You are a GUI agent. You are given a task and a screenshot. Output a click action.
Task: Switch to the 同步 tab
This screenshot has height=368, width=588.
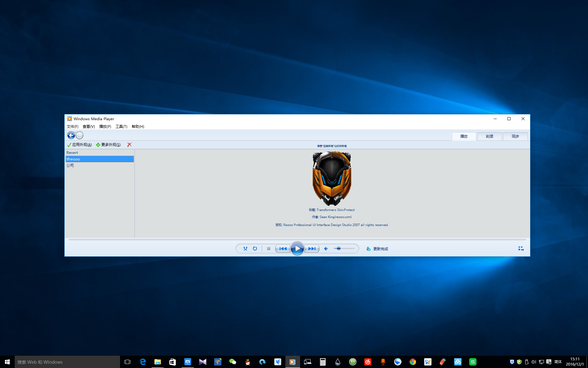(x=515, y=136)
